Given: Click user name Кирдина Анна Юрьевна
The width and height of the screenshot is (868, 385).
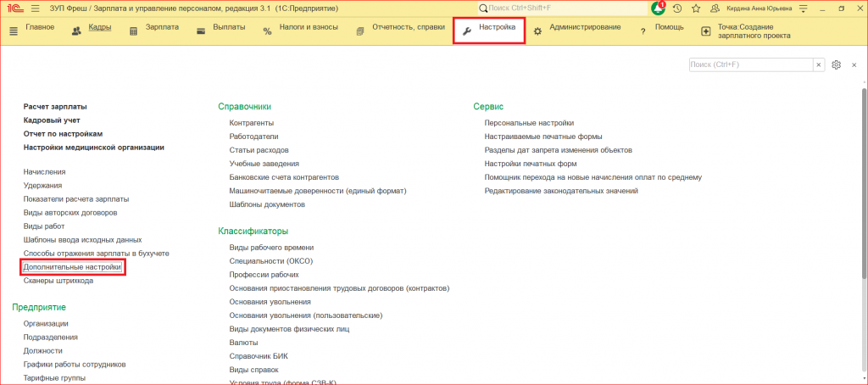Looking at the screenshot, I should 759,8.
